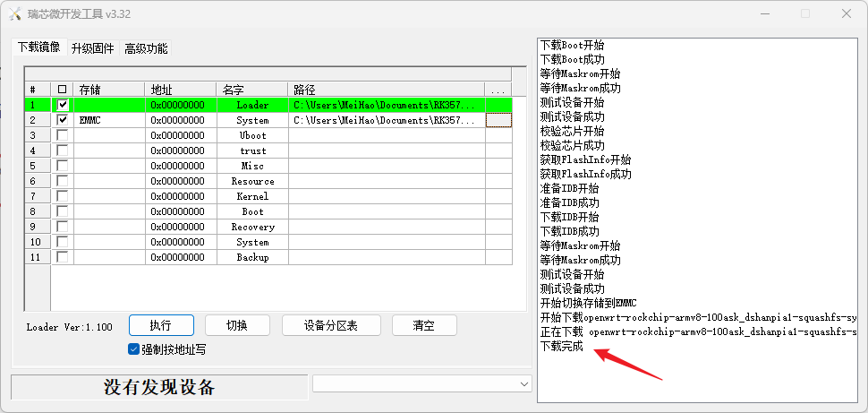Toggle the select-all header checkbox

point(62,90)
